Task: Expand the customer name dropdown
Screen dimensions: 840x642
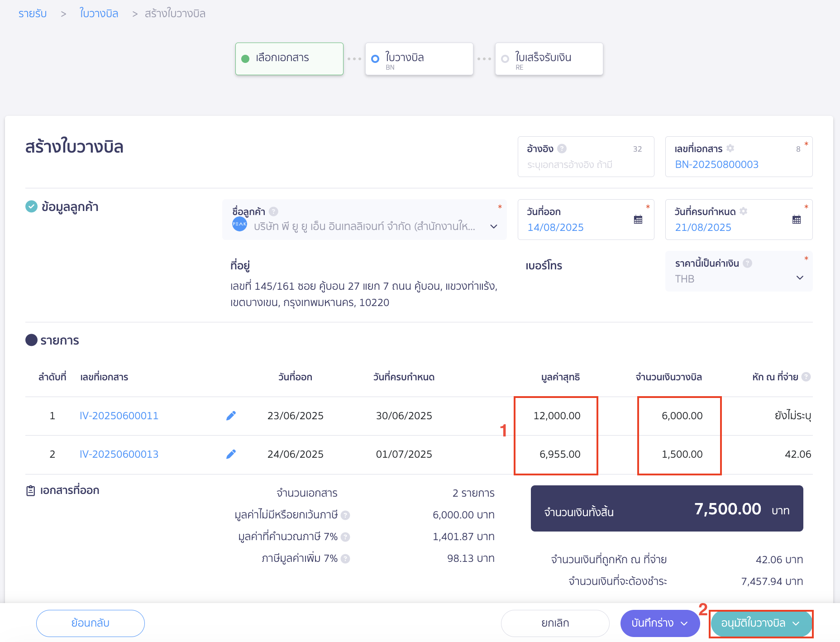Action: click(x=493, y=226)
